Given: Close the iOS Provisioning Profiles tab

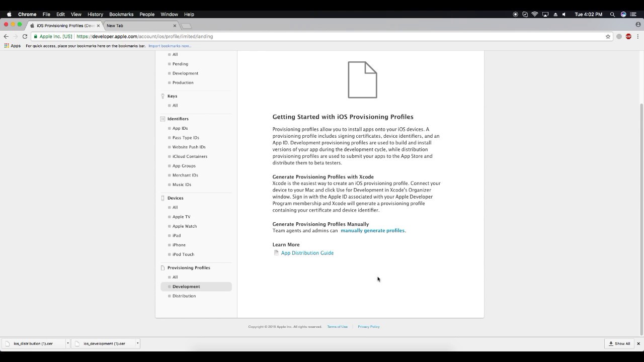Looking at the screenshot, I should [x=99, y=25].
